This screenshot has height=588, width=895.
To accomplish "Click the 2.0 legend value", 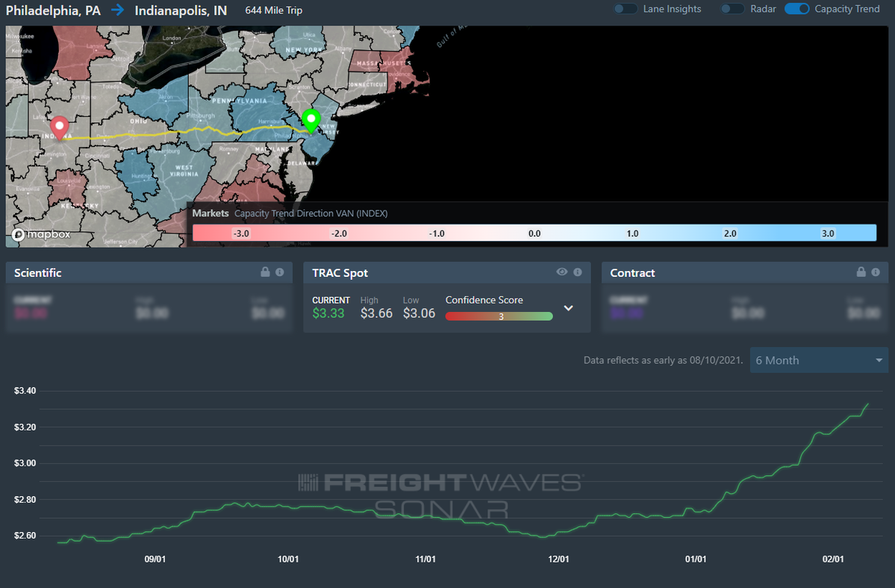I will 730,234.
